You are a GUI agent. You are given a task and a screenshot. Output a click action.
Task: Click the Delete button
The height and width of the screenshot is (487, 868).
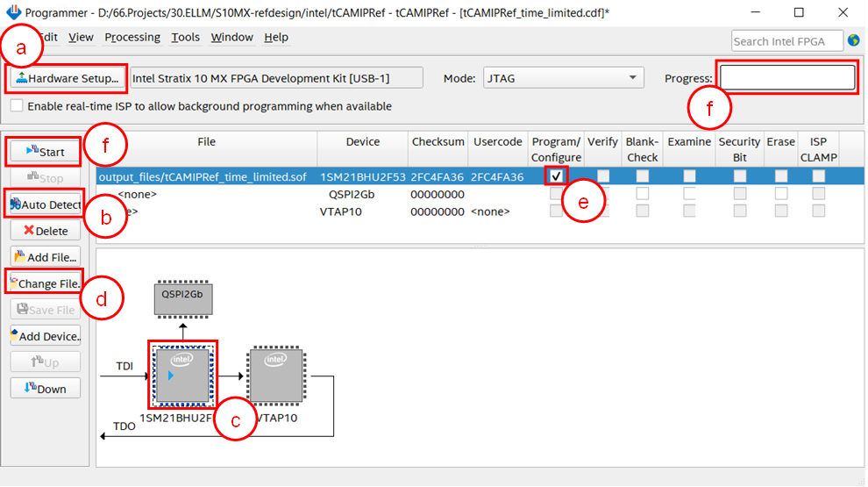45,231
